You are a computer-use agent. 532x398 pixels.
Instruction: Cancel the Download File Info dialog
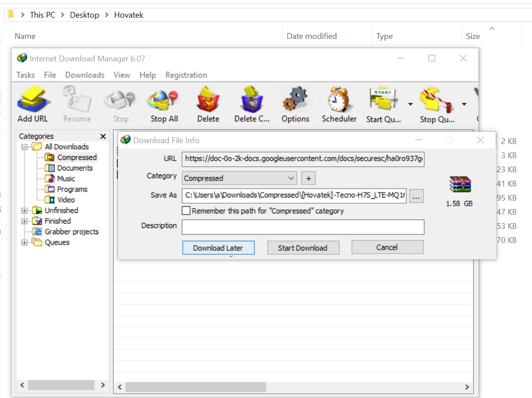tap(387, 247)
